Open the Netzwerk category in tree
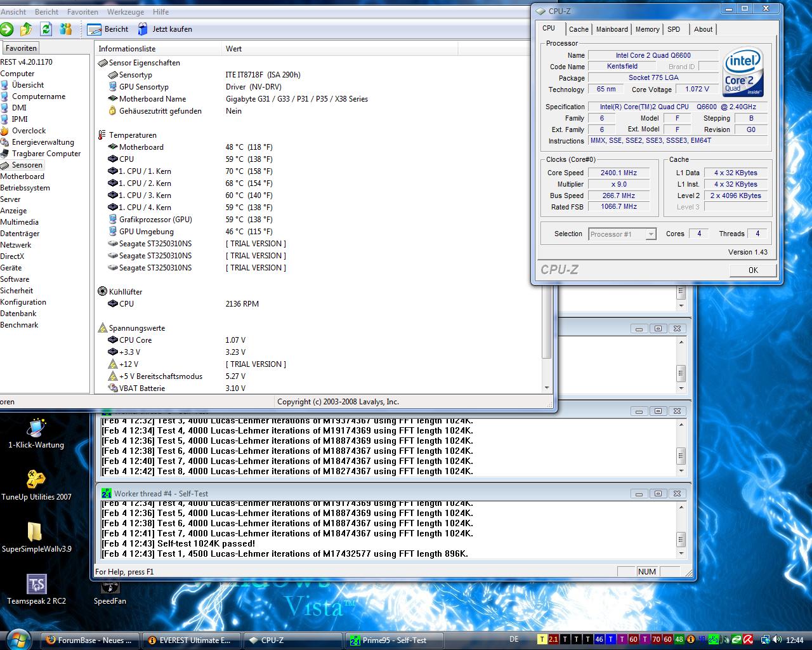Screen dimensions: 812x650 [x=16, y=245]
